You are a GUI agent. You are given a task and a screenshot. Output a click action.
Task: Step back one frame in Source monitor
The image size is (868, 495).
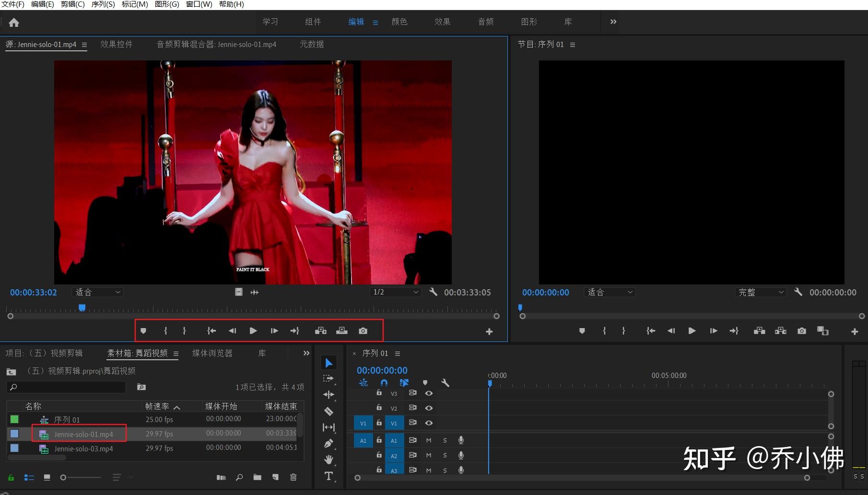coord(233,331)
